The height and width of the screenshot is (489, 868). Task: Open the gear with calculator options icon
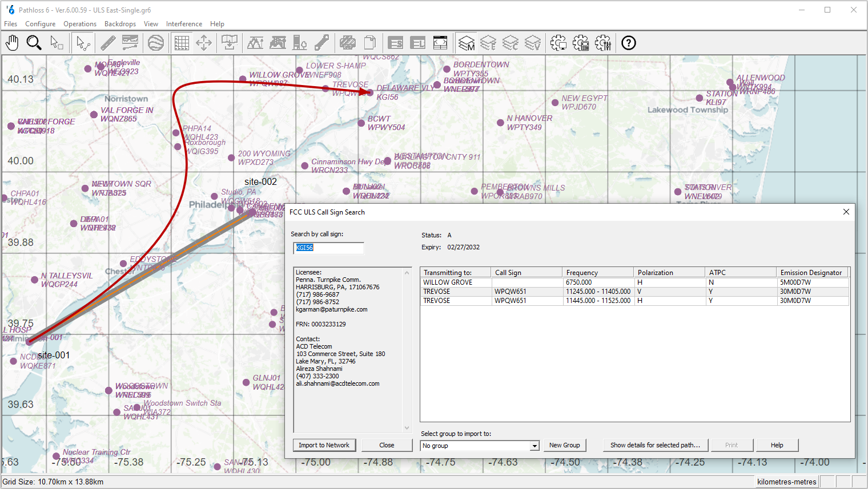click(581, 43)
